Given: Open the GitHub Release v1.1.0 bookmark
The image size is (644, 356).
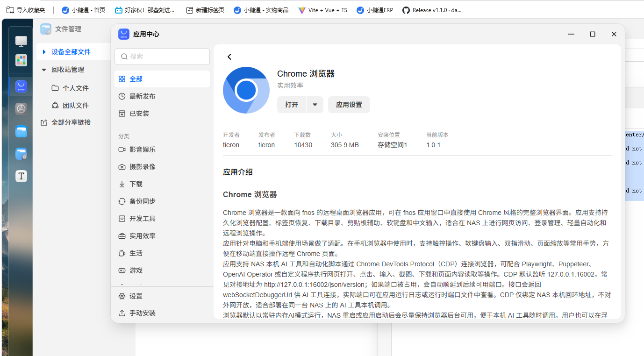Looking at the screenshot, I should click(x=432, y=10).
